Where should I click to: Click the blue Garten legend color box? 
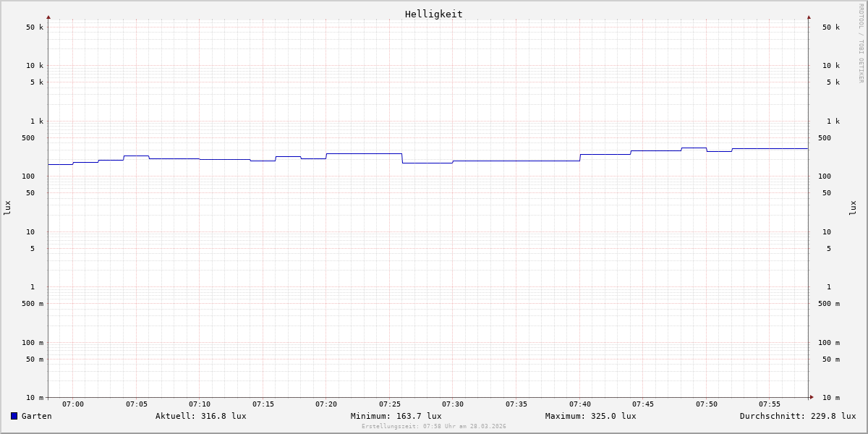pyautogui.click(x=14, y=416)
